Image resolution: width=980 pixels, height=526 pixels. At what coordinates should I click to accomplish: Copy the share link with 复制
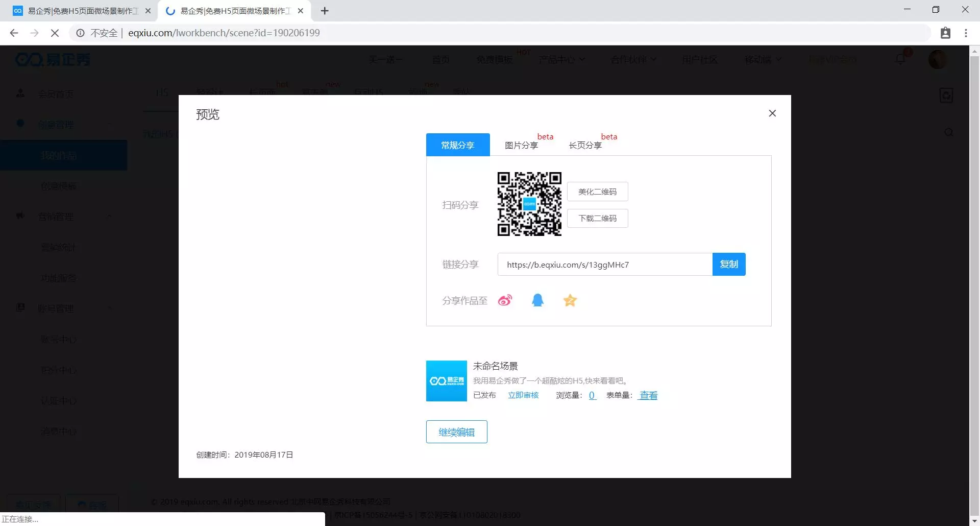729,265
